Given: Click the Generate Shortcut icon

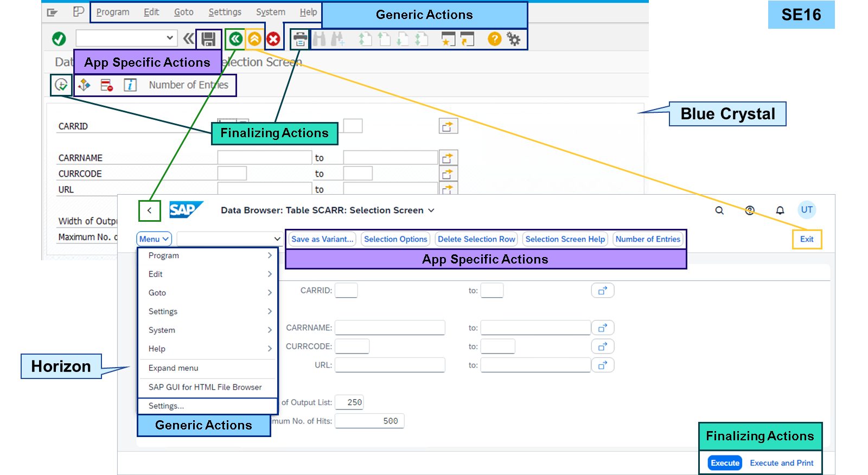Looking at the screenshot, I should [x=467, y=39].
